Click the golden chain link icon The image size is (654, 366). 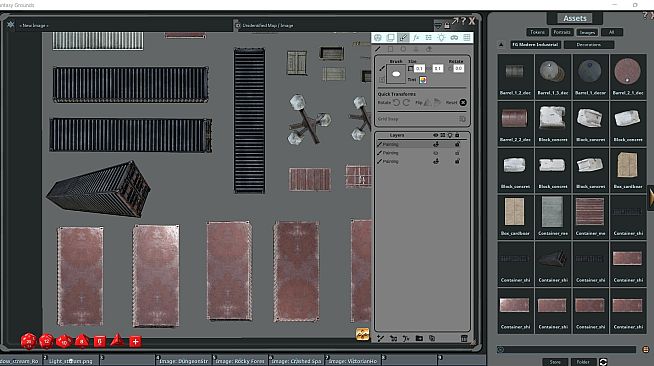(362, 334)
